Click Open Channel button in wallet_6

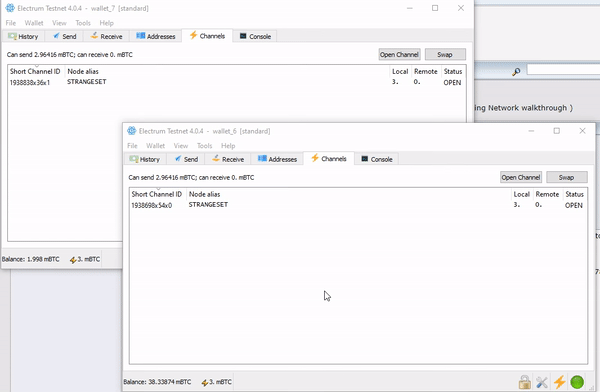(x=521, y=177)
